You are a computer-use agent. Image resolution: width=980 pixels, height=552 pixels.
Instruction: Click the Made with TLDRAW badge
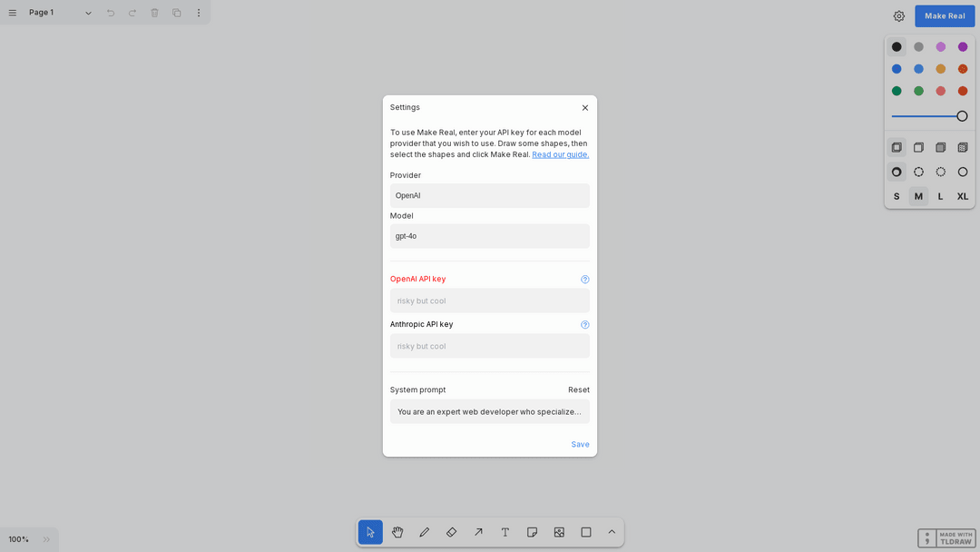click(x=946, y=538)
